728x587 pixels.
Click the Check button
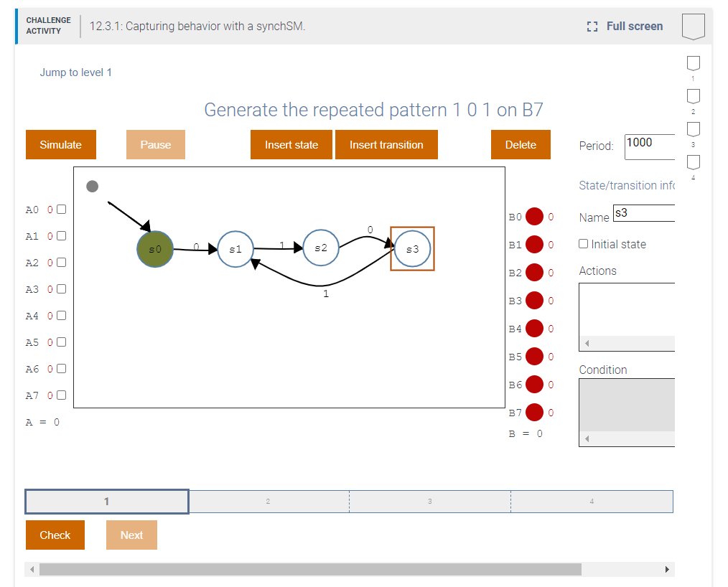[55, 535]
